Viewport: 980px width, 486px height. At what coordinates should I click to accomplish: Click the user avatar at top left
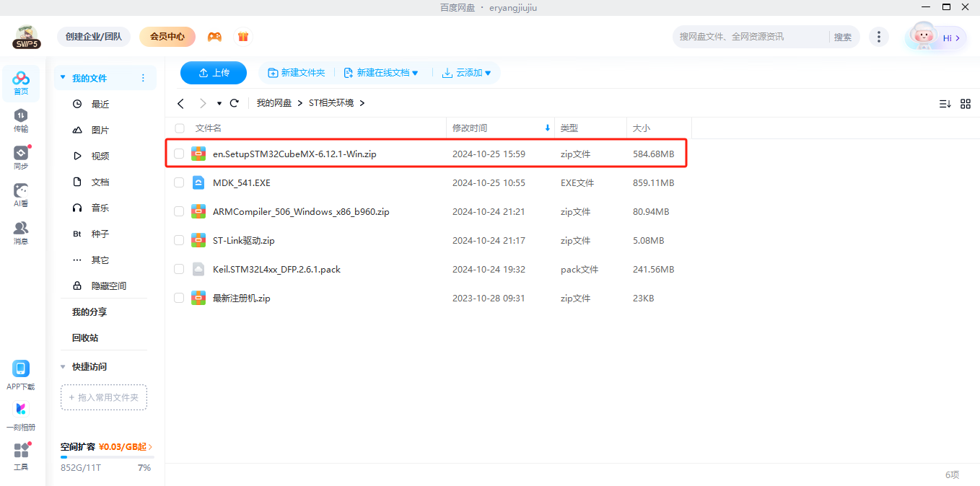click(27, 37)
